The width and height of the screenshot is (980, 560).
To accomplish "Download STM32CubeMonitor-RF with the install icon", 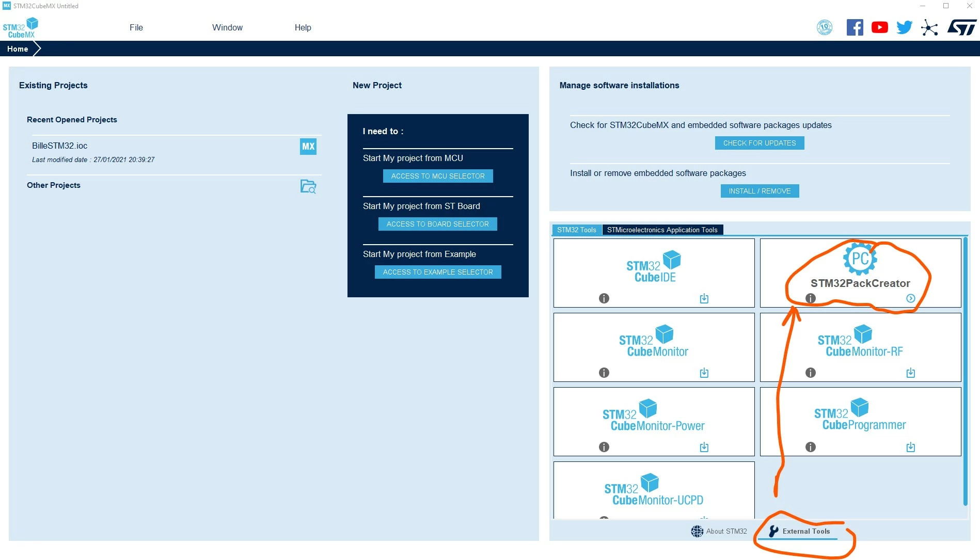I will coord(911,373).
